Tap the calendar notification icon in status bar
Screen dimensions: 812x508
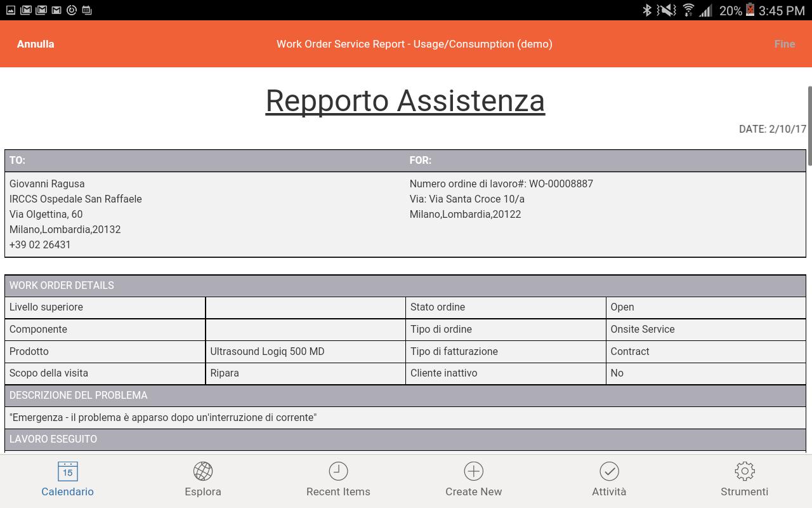tap(87, 10)
